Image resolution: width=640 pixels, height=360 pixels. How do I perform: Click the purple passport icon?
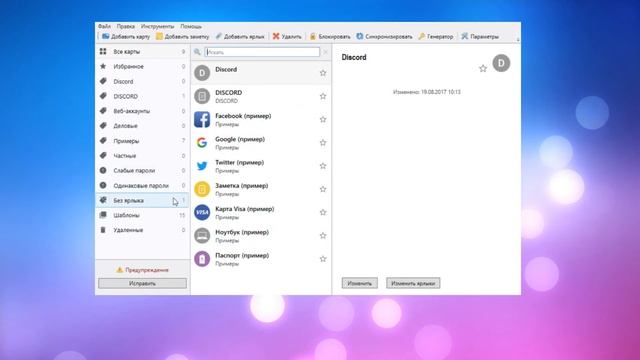[x=202, y=259]
